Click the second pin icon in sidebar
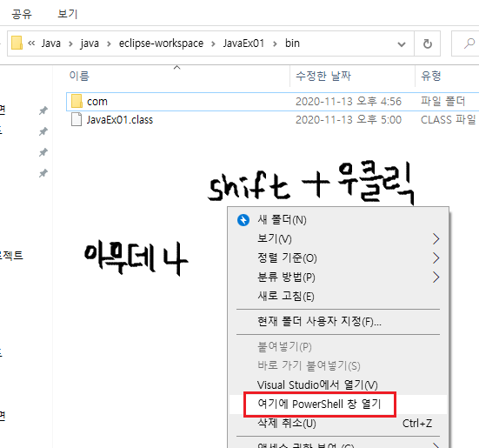Viewport: 479px width, 448px height. pos(43,131)
